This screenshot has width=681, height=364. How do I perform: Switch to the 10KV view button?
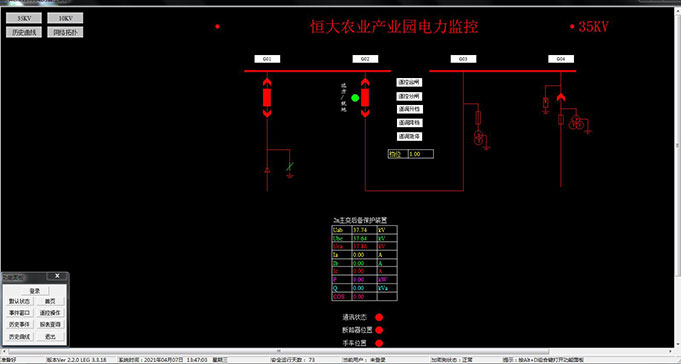65,18
